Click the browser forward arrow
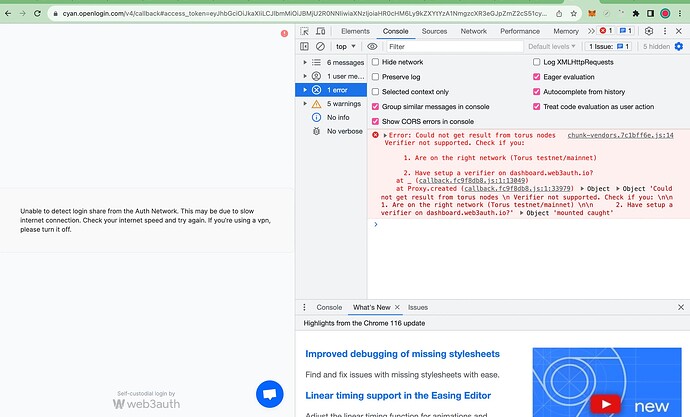 coord(22,14)
